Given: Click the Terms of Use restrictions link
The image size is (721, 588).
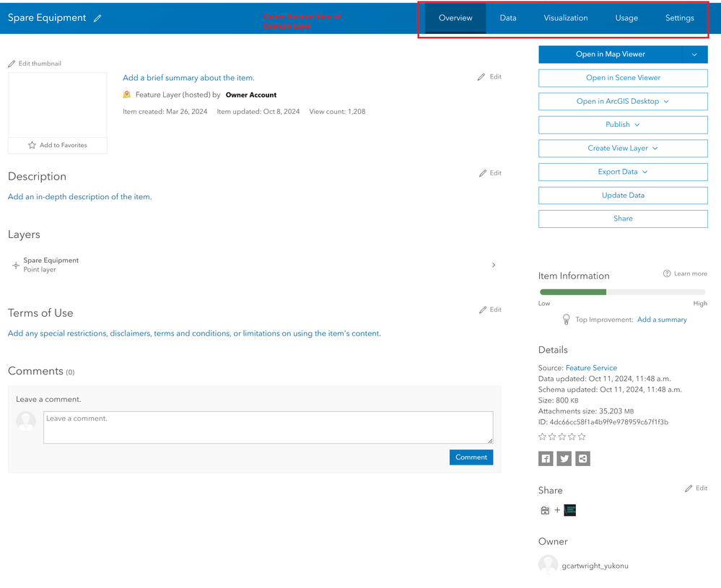Looking at the screenshot, I should pos(194,333).
